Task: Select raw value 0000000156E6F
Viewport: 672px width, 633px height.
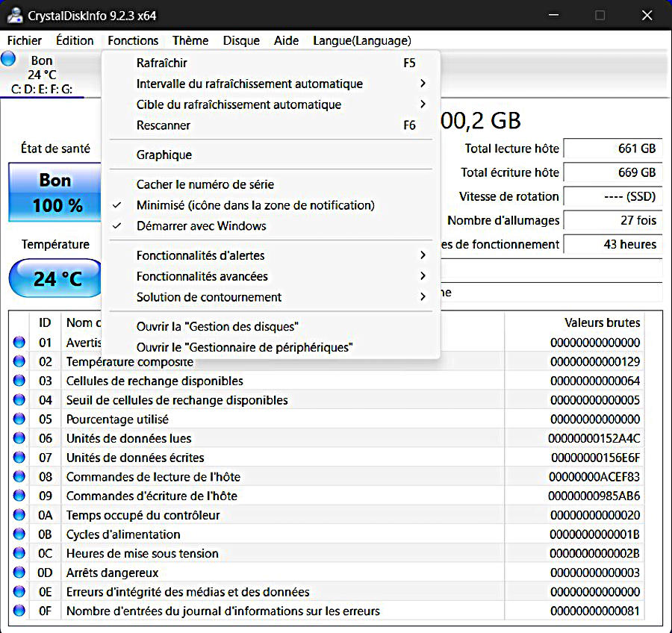Action: coord(596,458)
